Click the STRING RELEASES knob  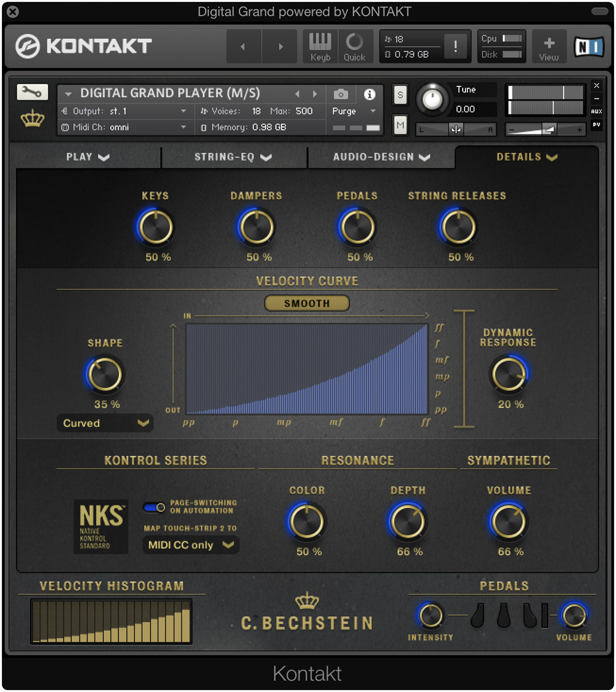(458, 227)
